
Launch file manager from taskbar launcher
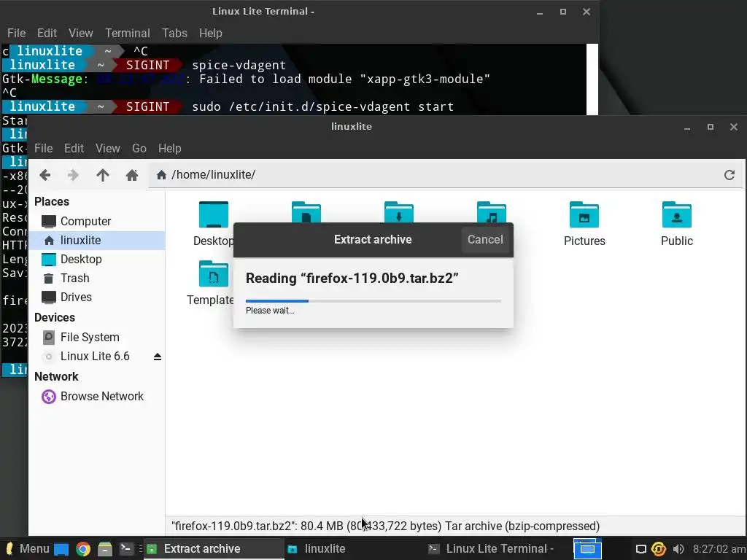105,549
